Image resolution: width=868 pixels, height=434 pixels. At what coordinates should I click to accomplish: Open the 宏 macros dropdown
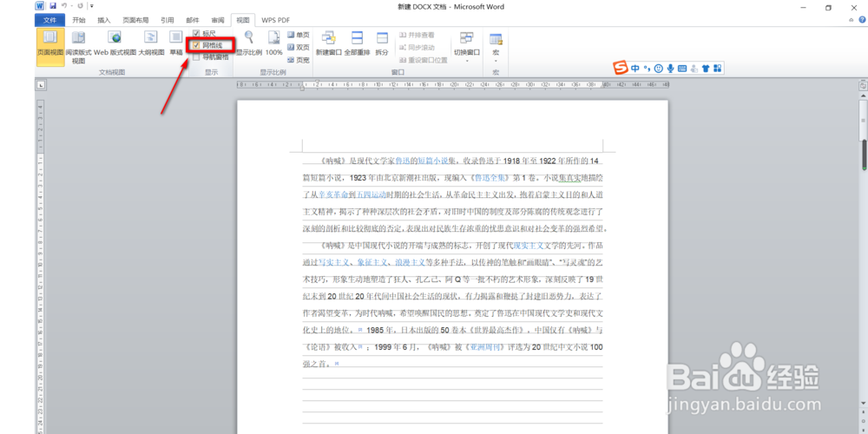tap(496, 47)
